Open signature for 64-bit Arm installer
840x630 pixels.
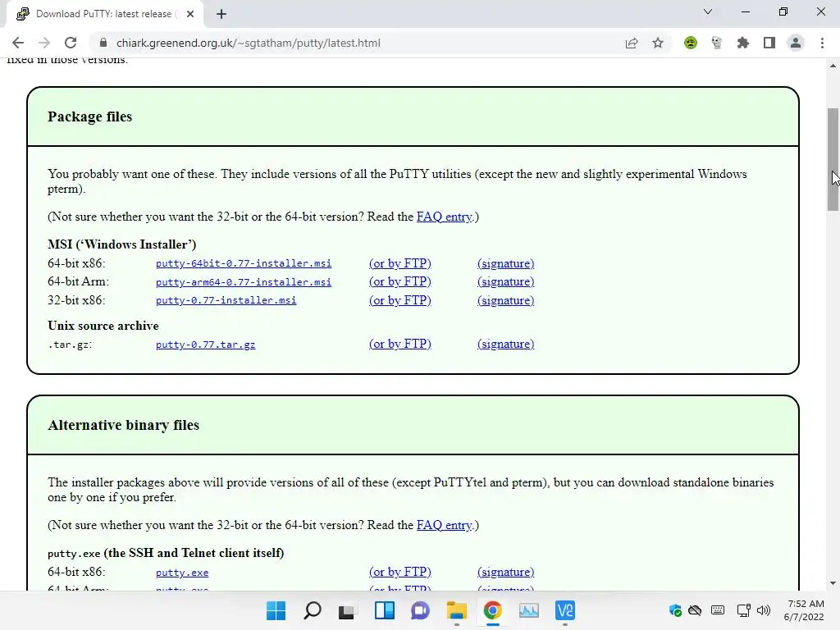click(505, 282)
